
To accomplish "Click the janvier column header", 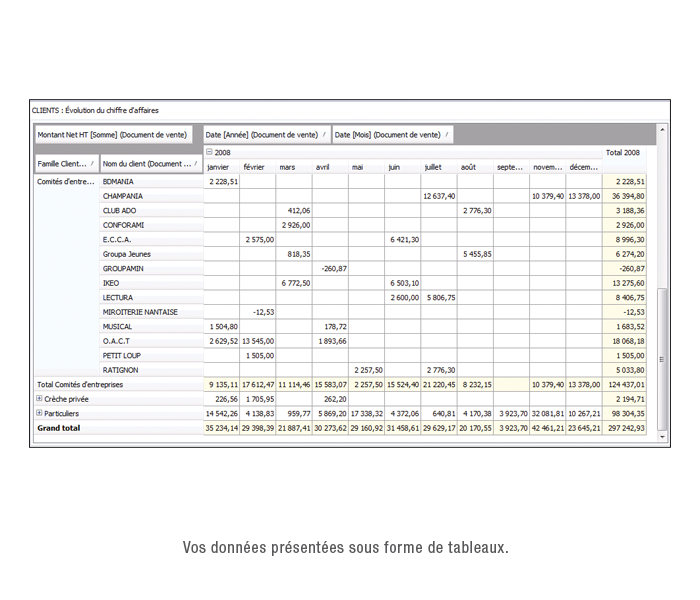I will point(218,167).
